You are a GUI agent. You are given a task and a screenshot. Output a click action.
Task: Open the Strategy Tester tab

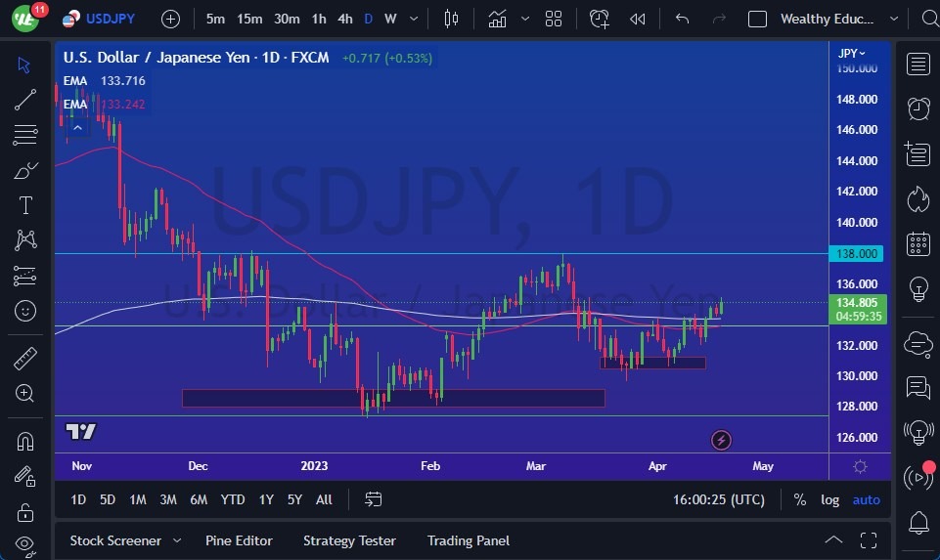349,540
